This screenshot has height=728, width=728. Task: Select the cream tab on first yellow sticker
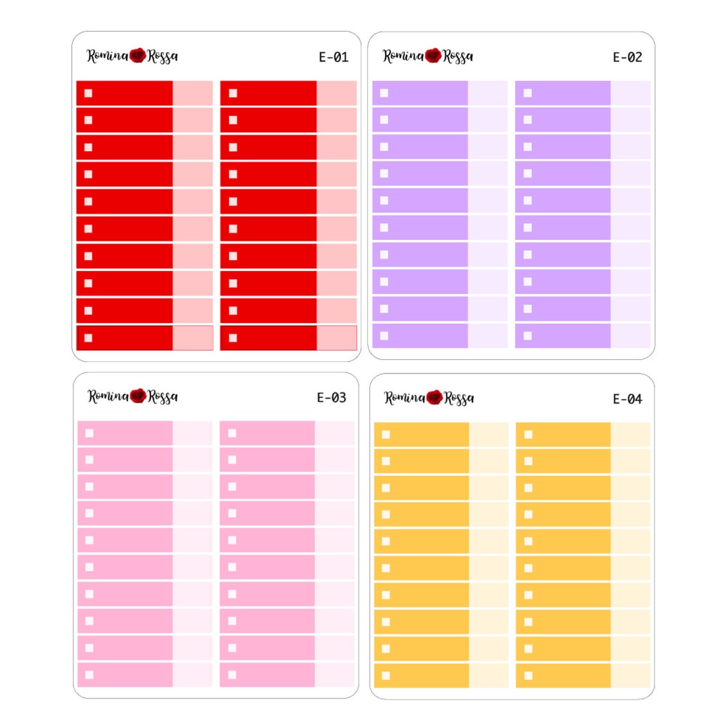point(489,435)
